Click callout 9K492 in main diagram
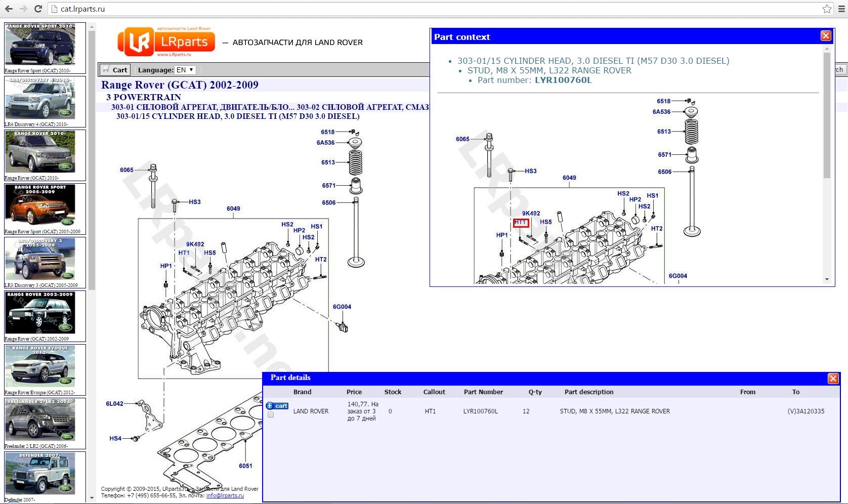This screenshot has height=504, width=848. [195, 244]
